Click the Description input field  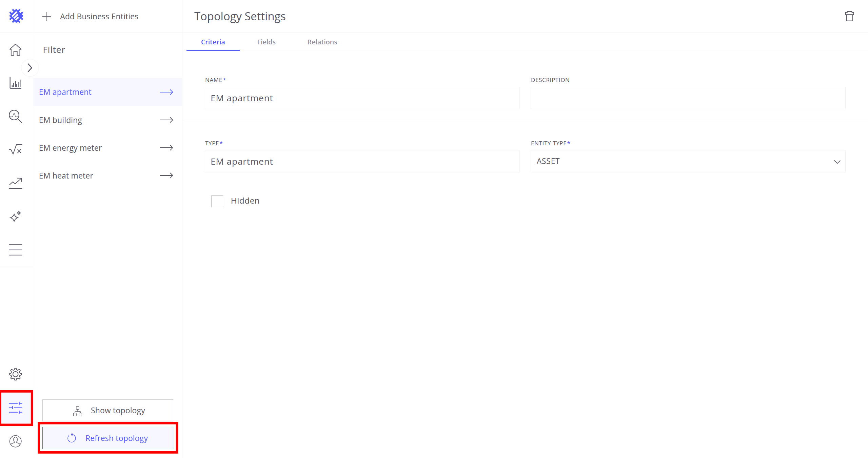coord(688,98)
